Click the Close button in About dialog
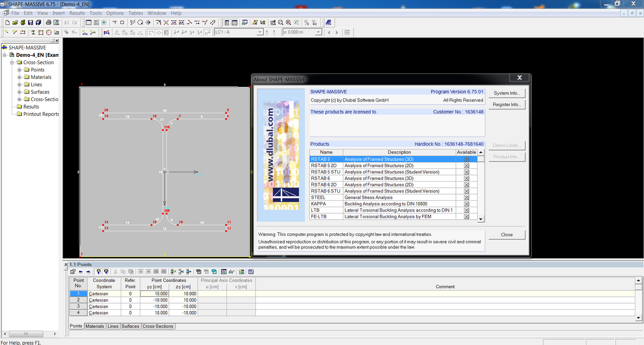The height and width of the screenshot is (345, 644). point(507,235)
